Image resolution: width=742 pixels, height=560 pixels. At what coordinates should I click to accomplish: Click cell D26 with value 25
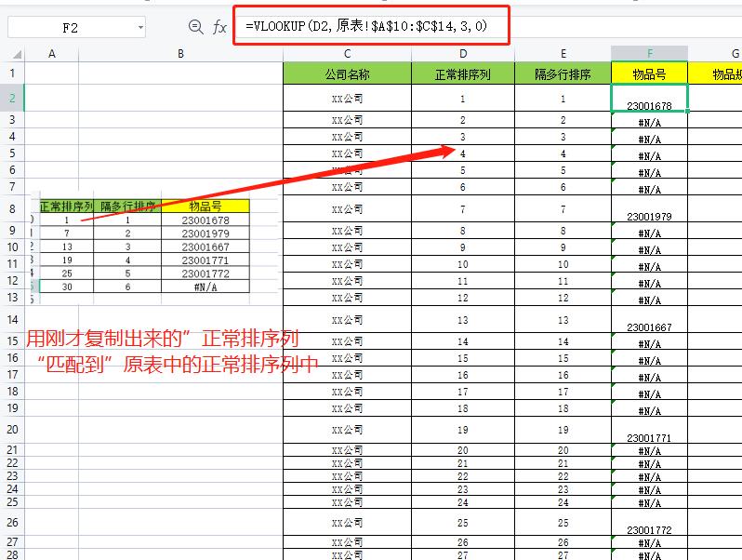point(463,522)
